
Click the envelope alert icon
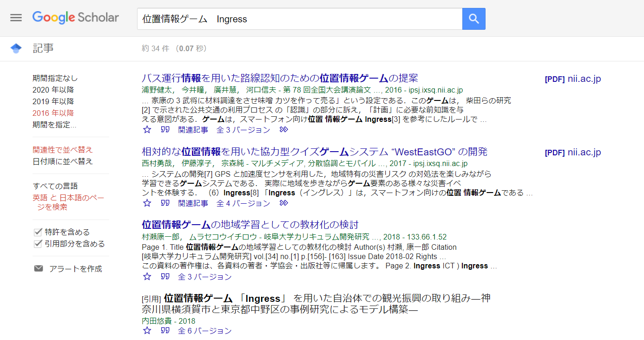click(x=38, y=269)
